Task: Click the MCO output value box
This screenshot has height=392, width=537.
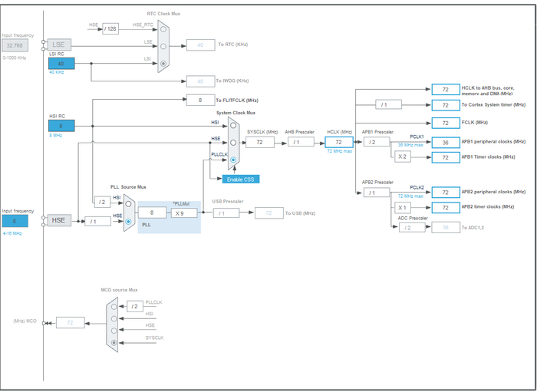Action: click(x=71, y=322)
